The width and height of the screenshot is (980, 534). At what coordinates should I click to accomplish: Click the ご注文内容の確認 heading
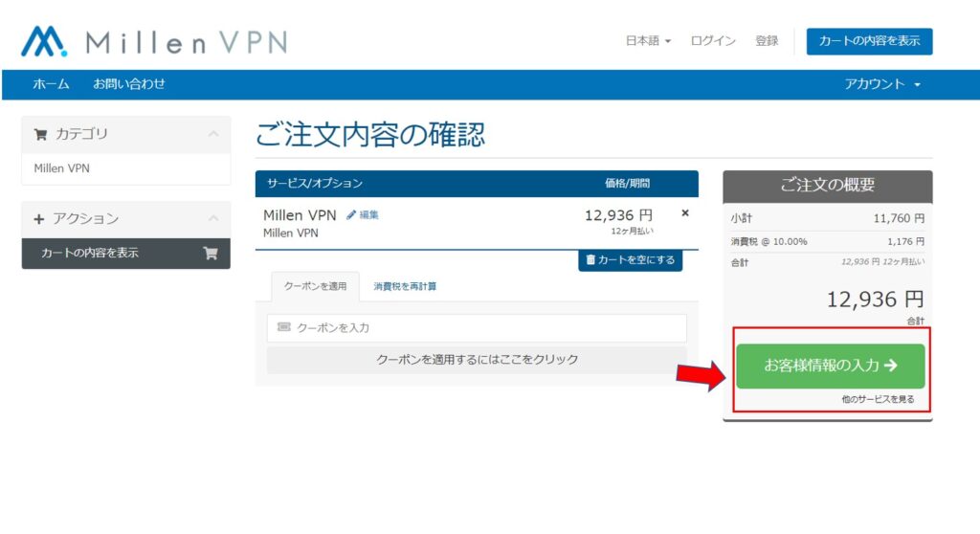pyautogui.click(x=370, y=134)
